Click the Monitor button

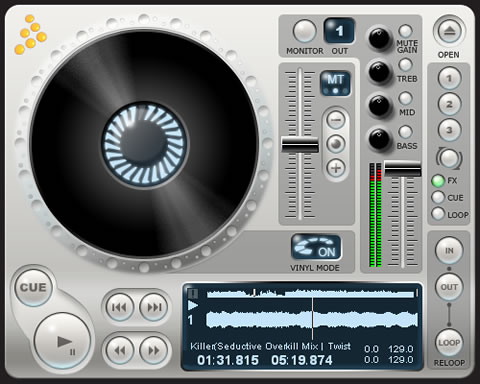[304, 32]
